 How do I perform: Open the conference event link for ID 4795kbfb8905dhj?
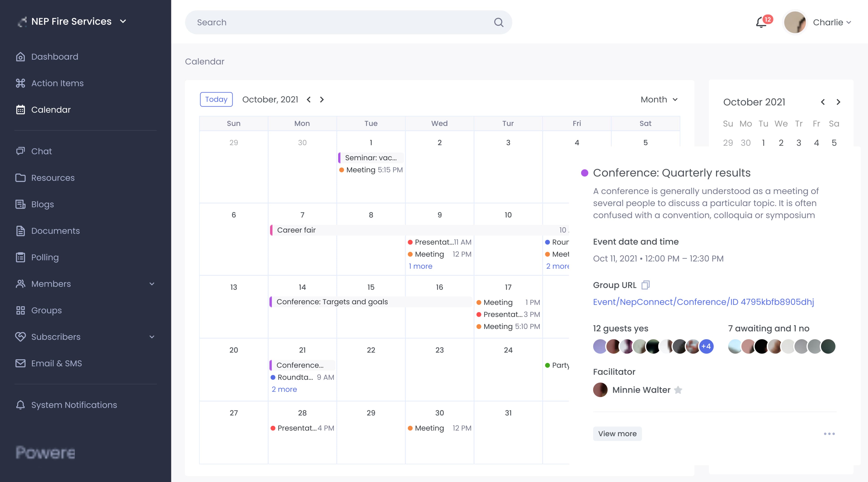click(x=703, y=302)
